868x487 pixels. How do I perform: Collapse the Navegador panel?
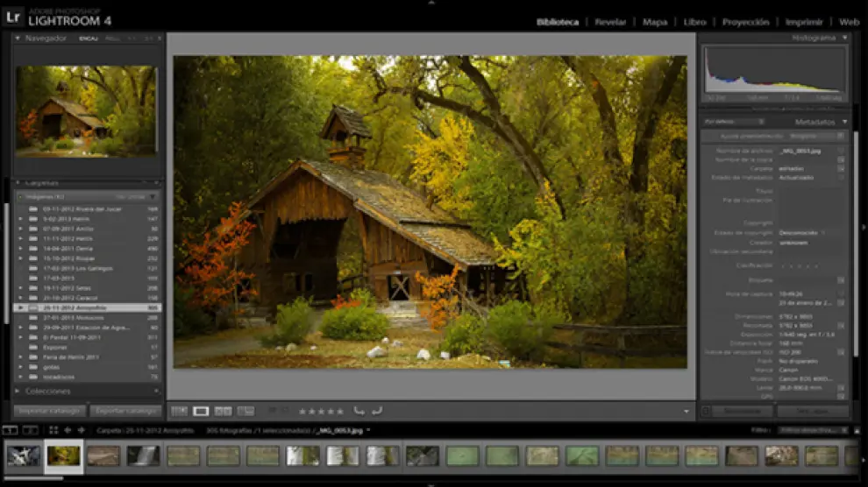click(x=18, y=39)
